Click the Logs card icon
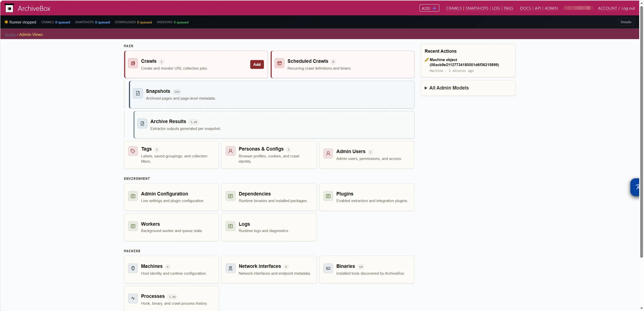The height and width of the screenshot is (311, 644). [230, 226]
